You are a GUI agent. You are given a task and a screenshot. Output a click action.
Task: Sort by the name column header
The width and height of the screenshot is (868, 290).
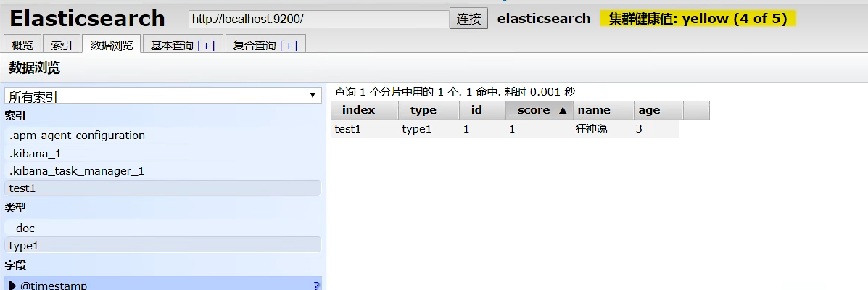603,110
